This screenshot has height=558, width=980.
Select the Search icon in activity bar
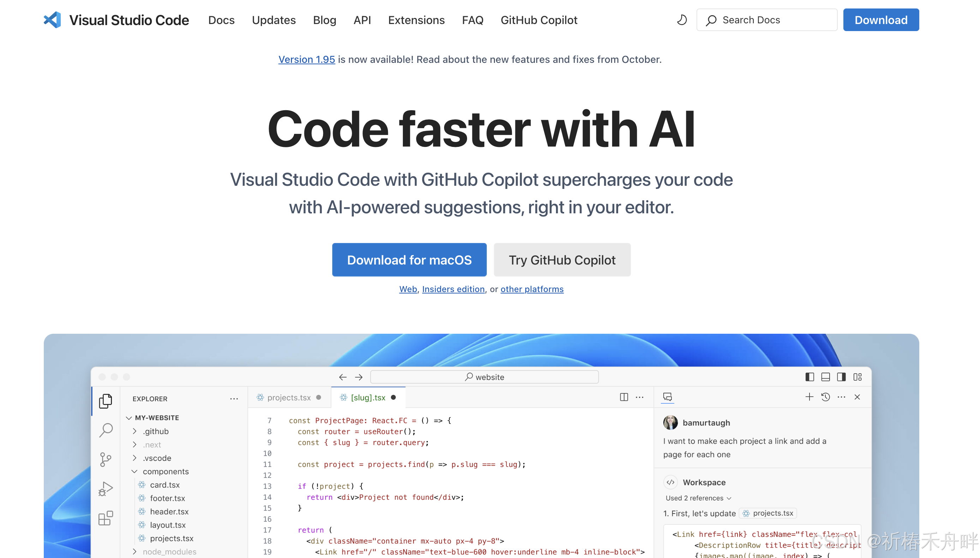pos(105,430)
